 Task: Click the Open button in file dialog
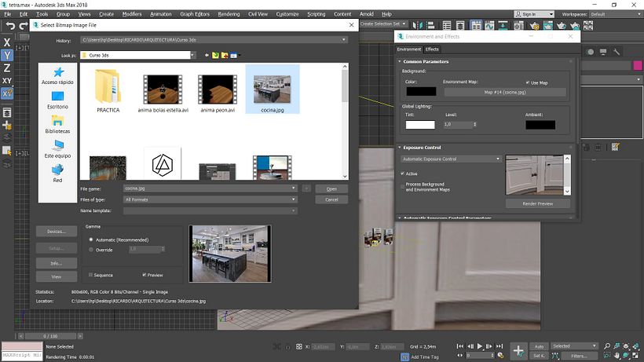331,188
